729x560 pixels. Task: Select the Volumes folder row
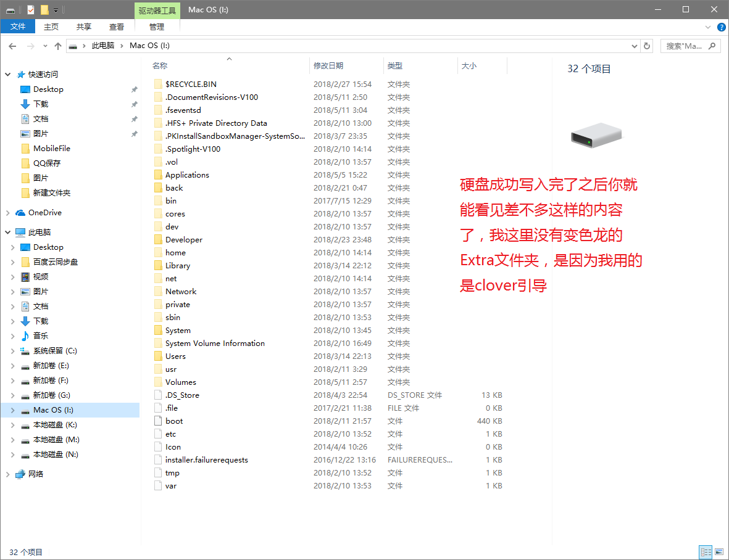coord(328,382)
